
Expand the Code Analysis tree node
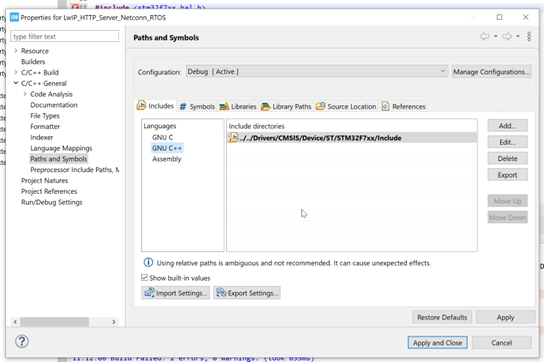pyautogui.click(x=25, y=94)
